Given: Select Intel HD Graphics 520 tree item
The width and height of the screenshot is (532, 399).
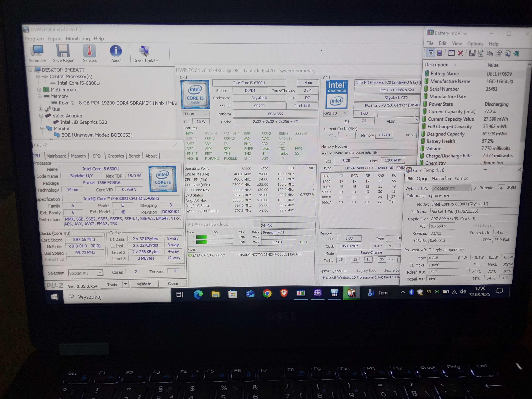Looking at the screenshot, I should point(84,122).
